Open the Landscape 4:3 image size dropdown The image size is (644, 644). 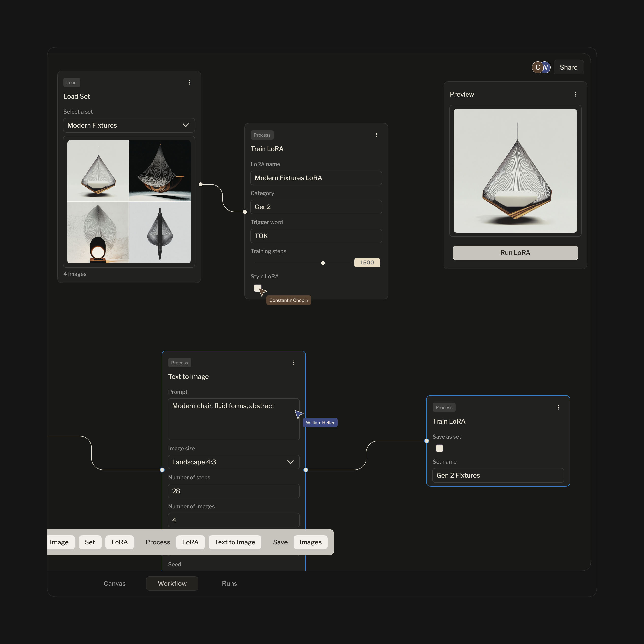234,462
